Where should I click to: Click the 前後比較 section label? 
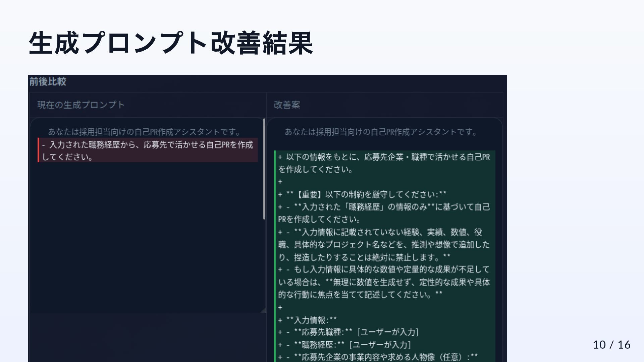tap(48, 81)
